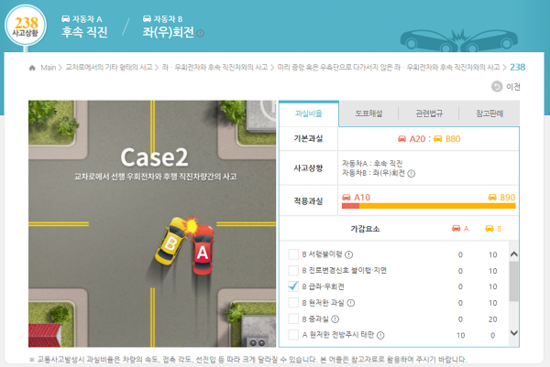This screenshot has height=367, width=550.
Task: Check the B 진로변경신호 불이행·지연 checkbox
Action: click(293, 270)
